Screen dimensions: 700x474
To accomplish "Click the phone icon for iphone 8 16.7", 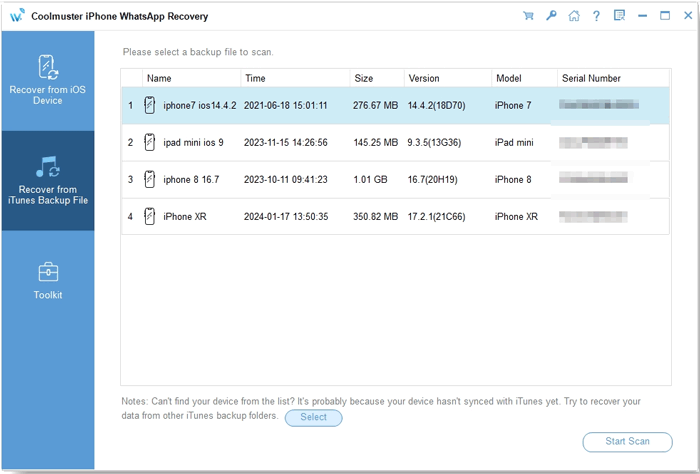I will pyautogui.click(x=150, y=179).
